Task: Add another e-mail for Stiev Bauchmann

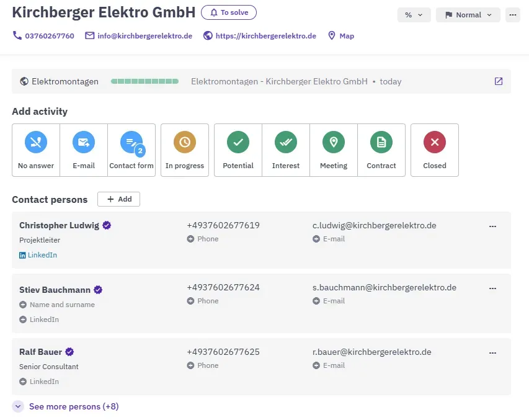Action: (329, 301)
